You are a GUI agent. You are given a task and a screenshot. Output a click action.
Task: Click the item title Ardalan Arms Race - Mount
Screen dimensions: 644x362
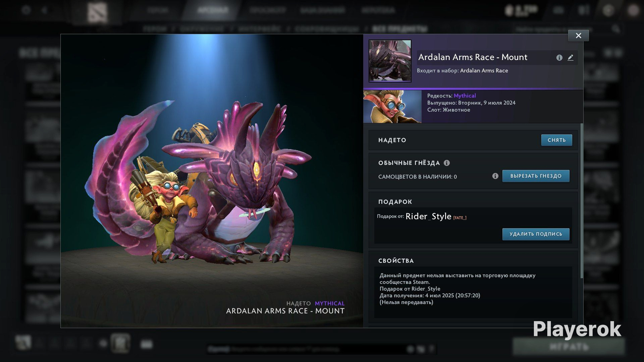[473, 57]
